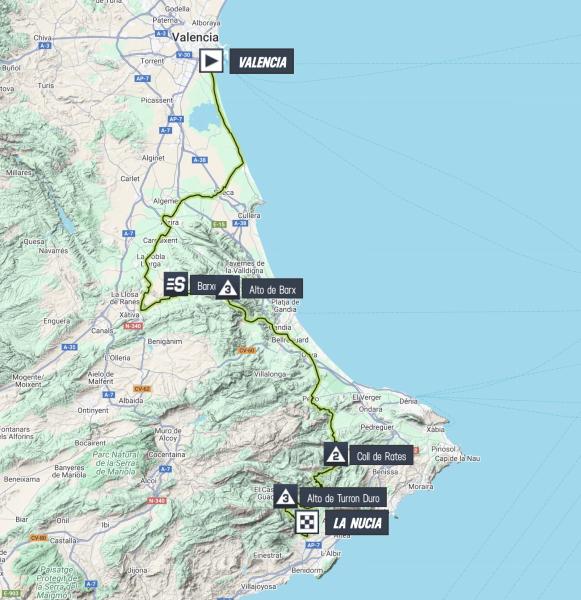Image resolution: width=581 pixels, height=600 pixels.
Task: Click the Coll de Rates category 2 icon
Action: [x=336, y=454]
